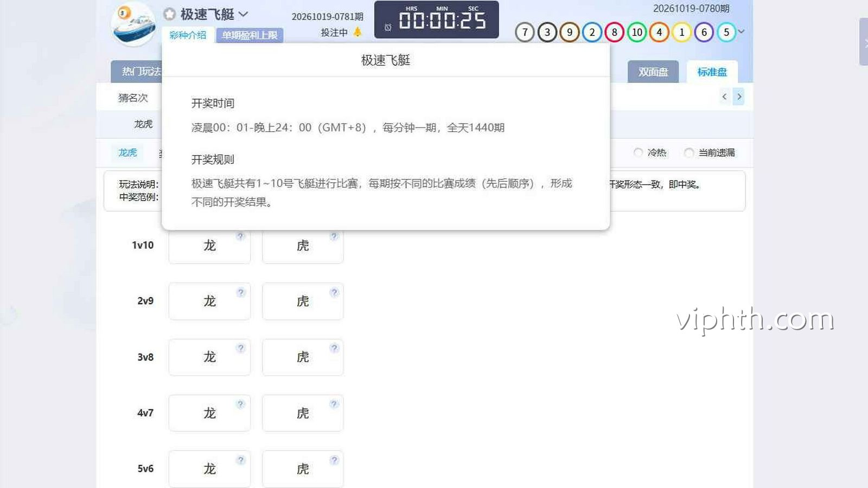Click result ball number 3
Screen dimensions: 868x488
point(547,32)
